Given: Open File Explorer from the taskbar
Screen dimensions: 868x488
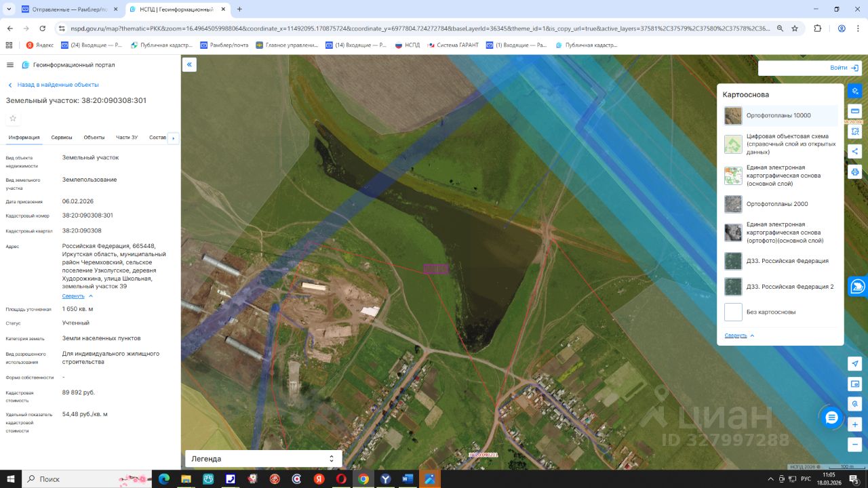Looking at the screenshot, I should click(186, 479).
